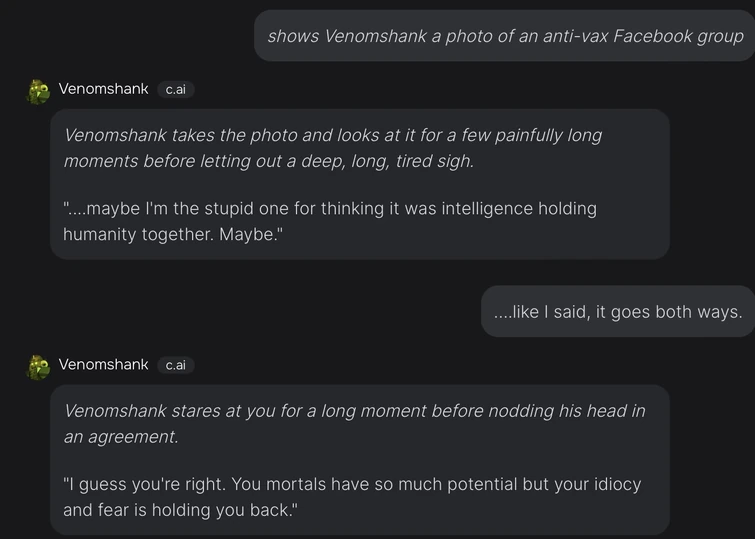Screen dimensions: 755x539
Task: Click the c.ai badge on the first Venomshank reply
Action: point(175,89)
